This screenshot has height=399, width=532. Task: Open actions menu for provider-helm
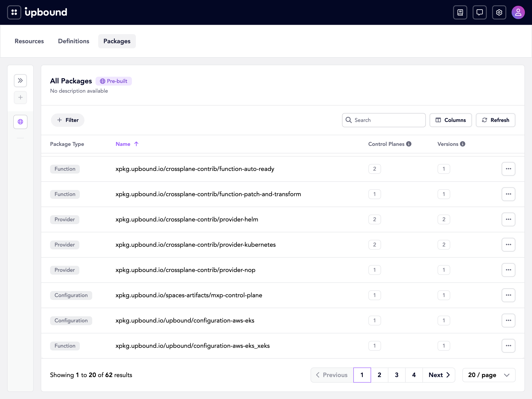509,219
